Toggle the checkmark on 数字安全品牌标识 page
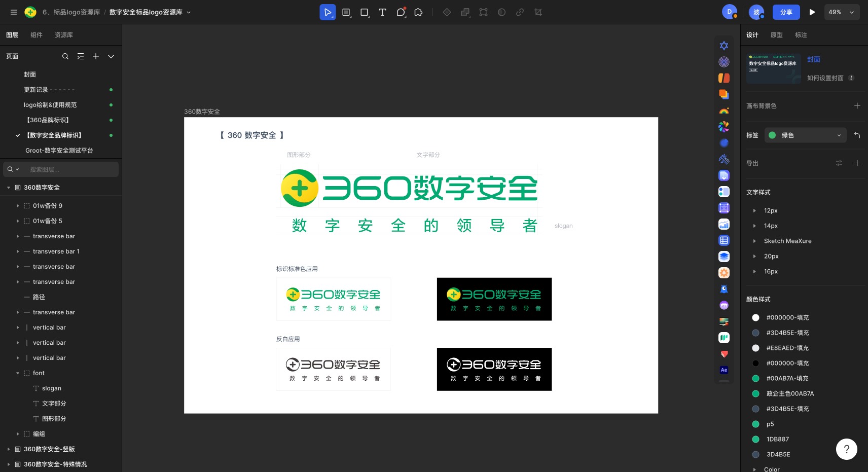The image size is (868, 472). (18, 135)
